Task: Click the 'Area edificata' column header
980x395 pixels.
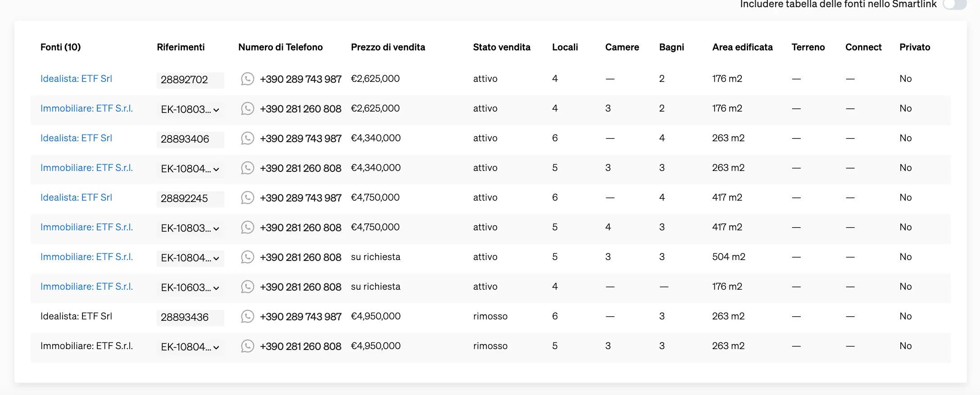Action: click(x=742, y=47)
